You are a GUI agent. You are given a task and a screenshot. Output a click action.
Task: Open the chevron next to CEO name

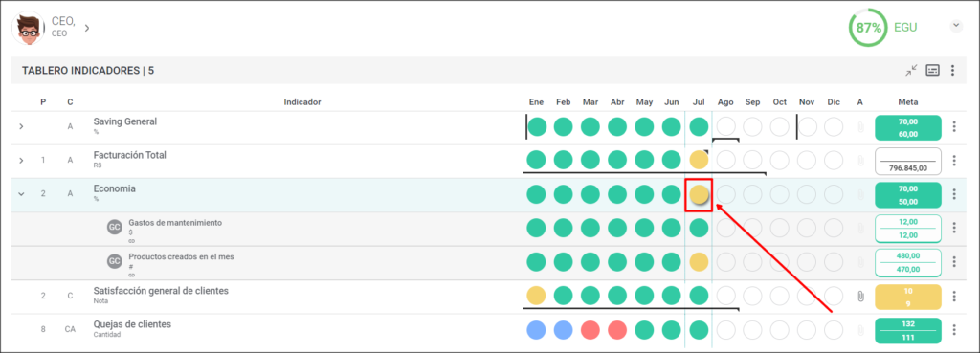(87, 28)
